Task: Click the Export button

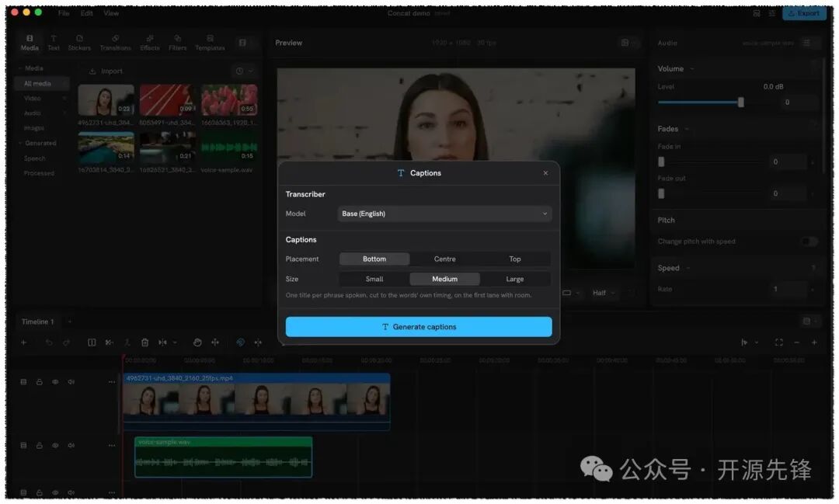Action: [x=804, y=13]
